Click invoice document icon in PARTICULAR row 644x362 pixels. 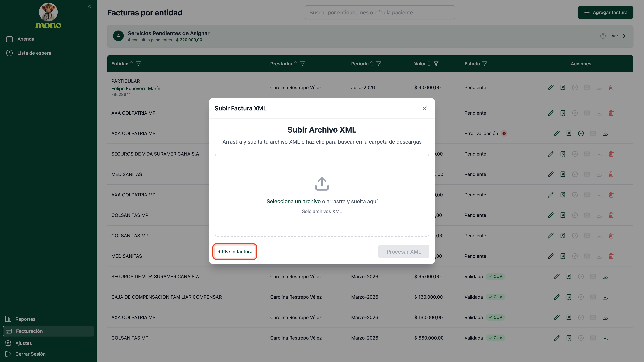[562, 88]
